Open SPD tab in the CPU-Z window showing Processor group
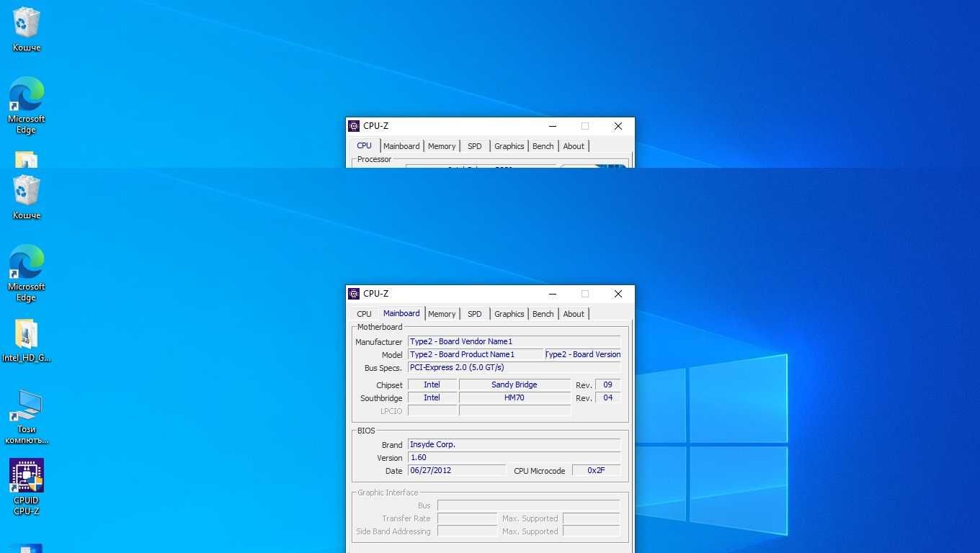The width and height of the screenshot is (980, 553). (474, 146)
